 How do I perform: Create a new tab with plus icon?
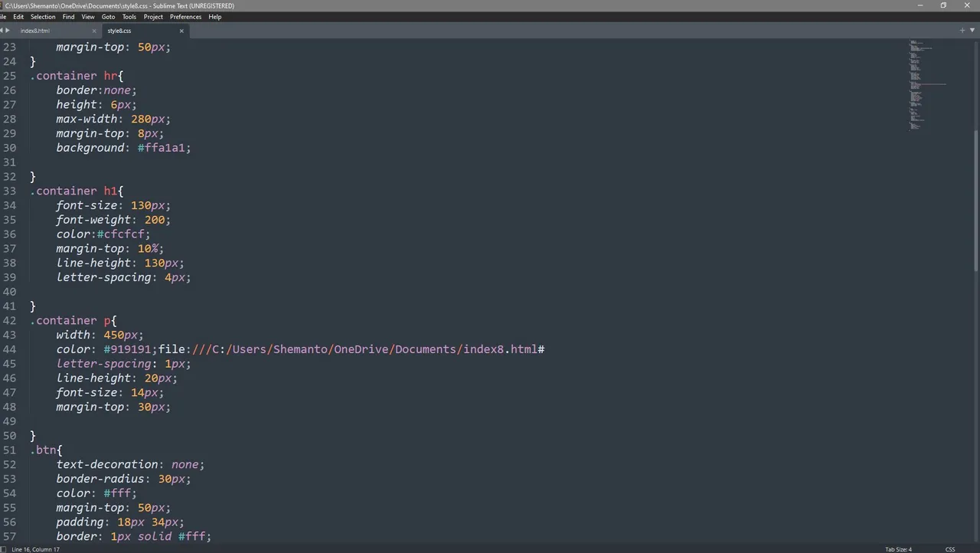[x=962, y=31]
